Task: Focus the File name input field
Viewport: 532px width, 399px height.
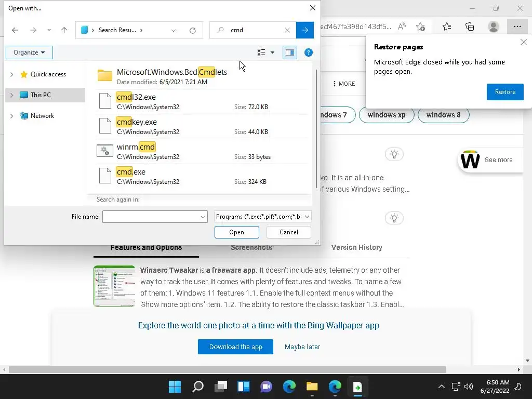Action: coord(151,217)
